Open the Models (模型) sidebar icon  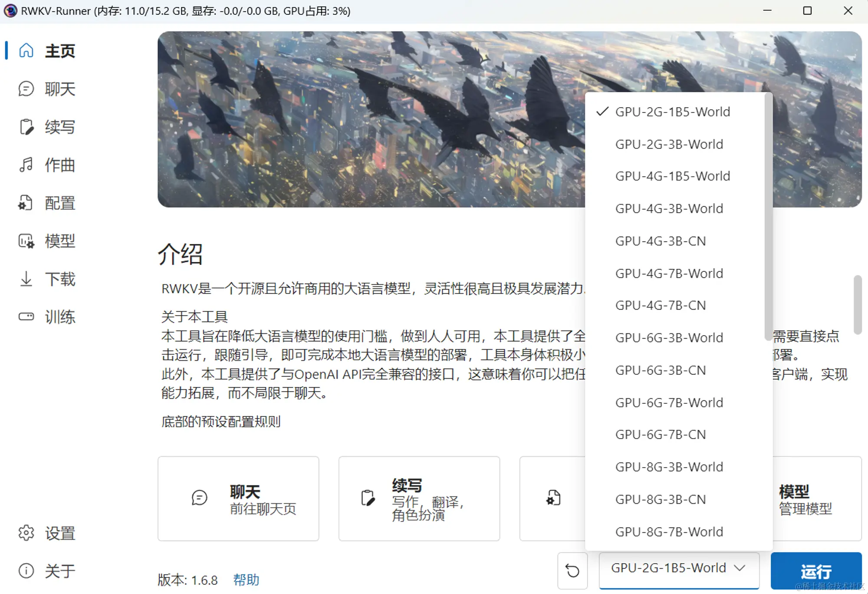pos(26,241)
